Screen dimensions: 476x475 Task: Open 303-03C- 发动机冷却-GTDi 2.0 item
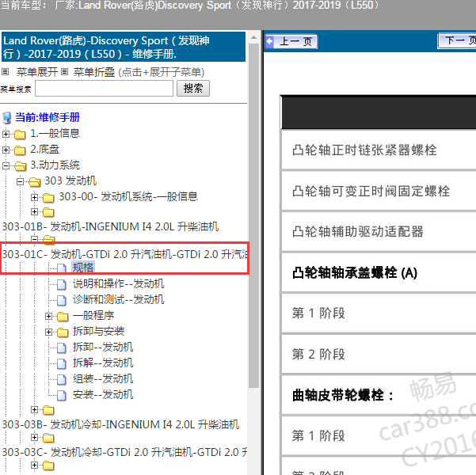(x=124, y=452)
